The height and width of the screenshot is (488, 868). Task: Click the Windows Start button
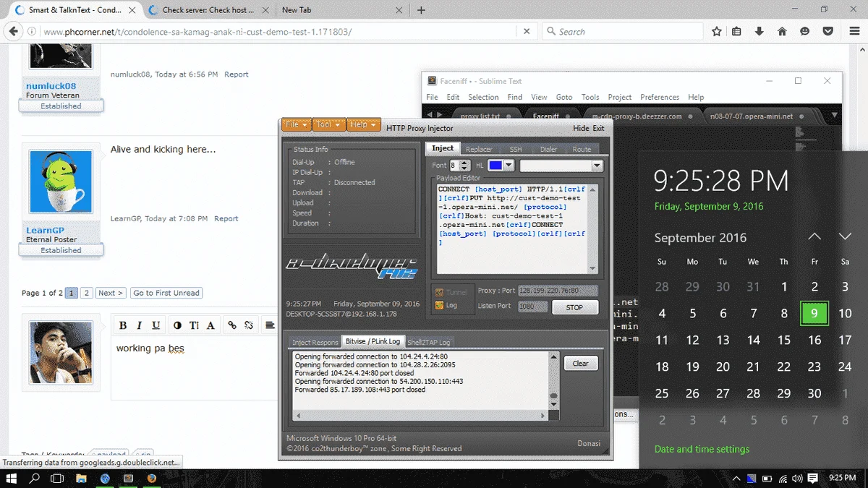[x=12, y=479]
